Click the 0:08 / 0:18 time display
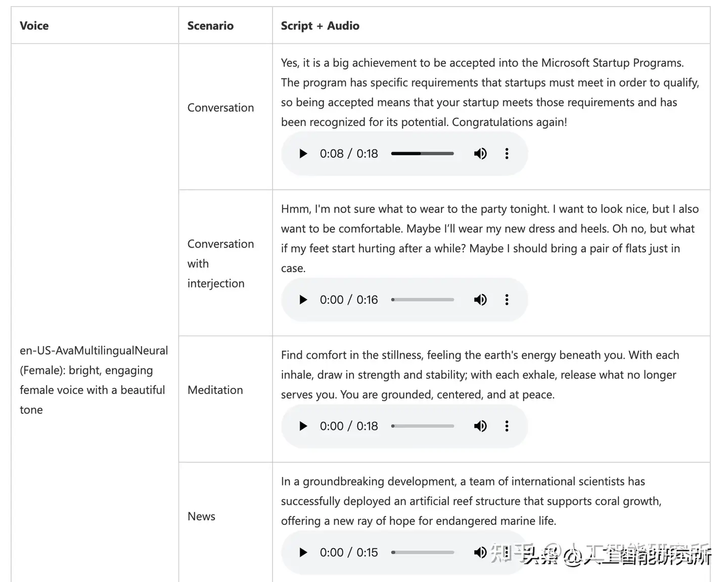728x582 pixels. click(x=349, y=154)
